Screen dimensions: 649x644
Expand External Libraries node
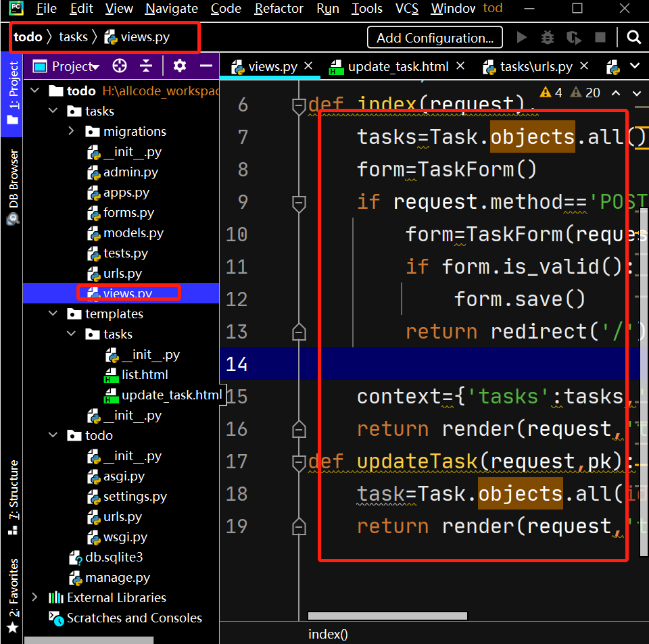(34, 597)
